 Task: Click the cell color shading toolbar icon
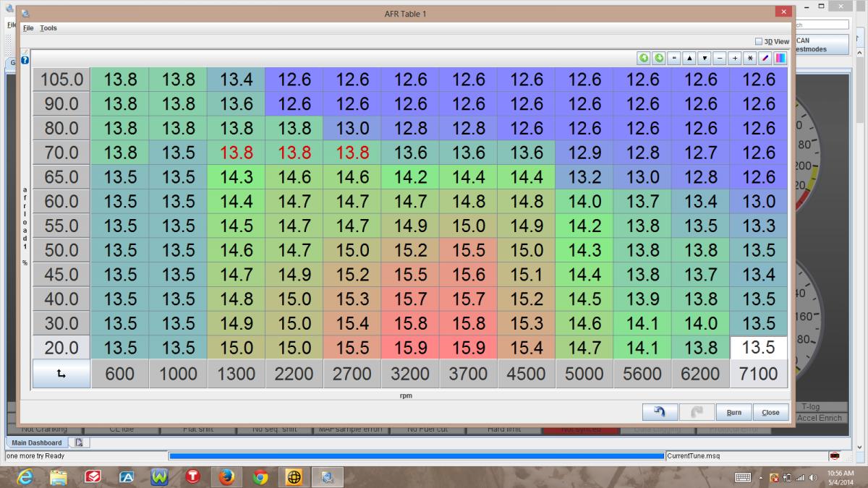780,58
